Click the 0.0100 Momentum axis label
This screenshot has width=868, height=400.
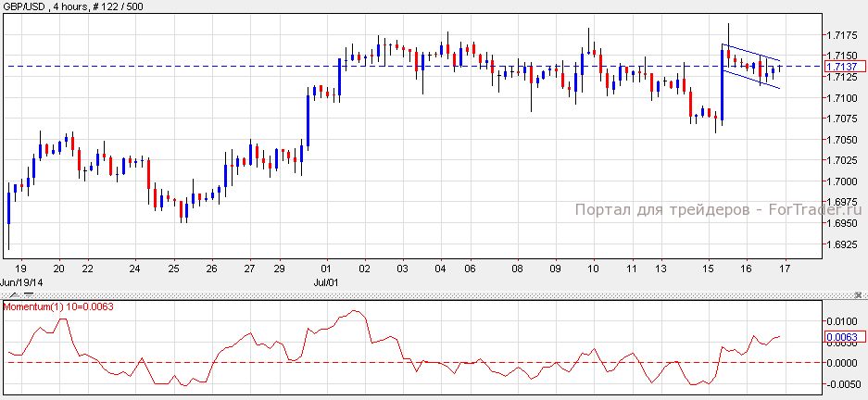pyautogui.click(x=841, y=320)
